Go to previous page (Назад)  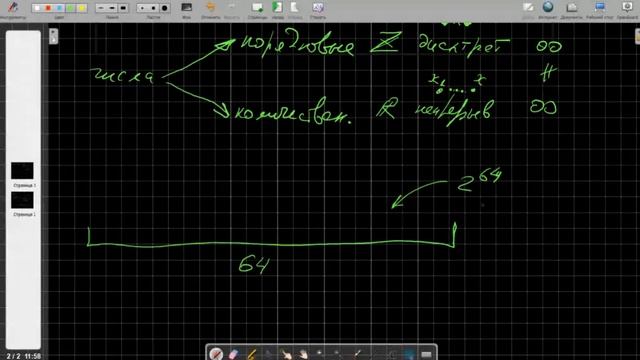[x=278, y=7]
